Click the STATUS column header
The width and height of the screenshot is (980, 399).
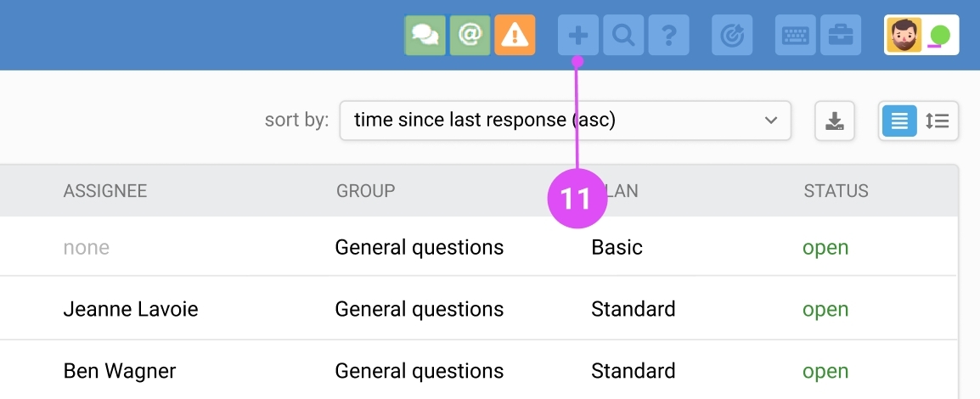pos(836,191)
